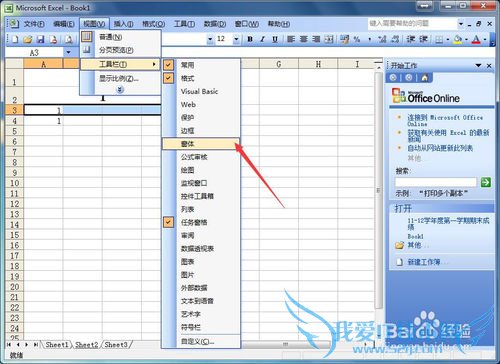This screenshot has height=364, width=500.
Task: Click the Center alignment icon
Action: tap(303, 39)
